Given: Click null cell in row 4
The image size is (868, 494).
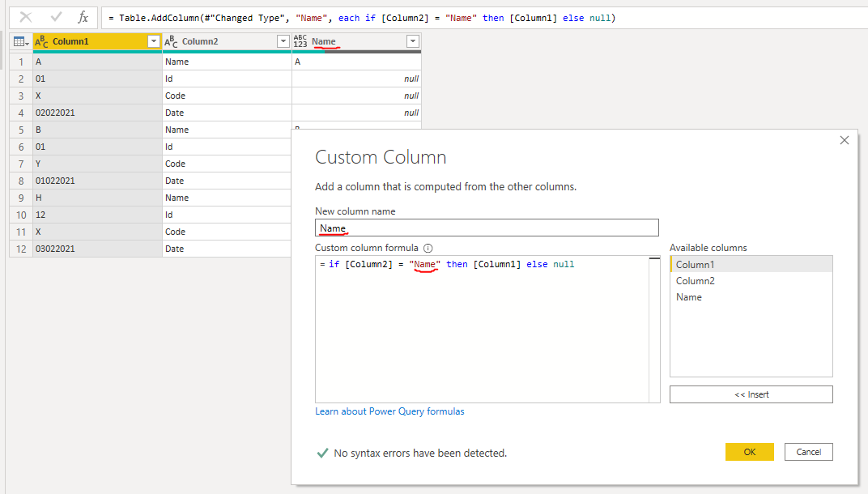Looking at the screenshot, I should point(356,113).
